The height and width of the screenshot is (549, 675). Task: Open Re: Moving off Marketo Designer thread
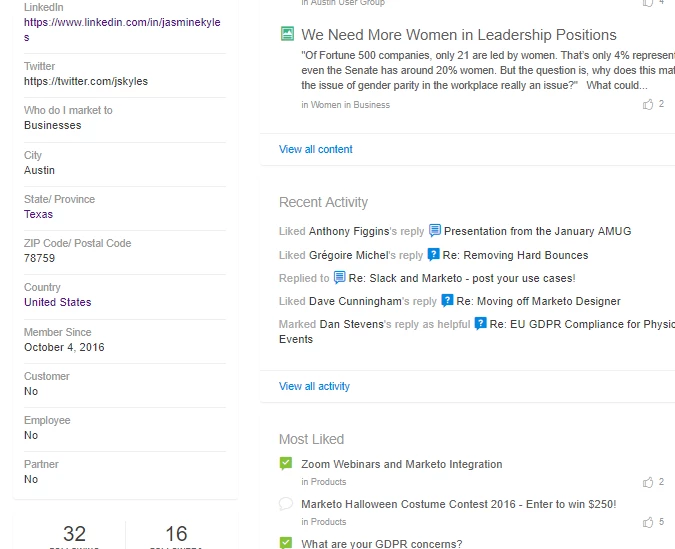[539, 301]
